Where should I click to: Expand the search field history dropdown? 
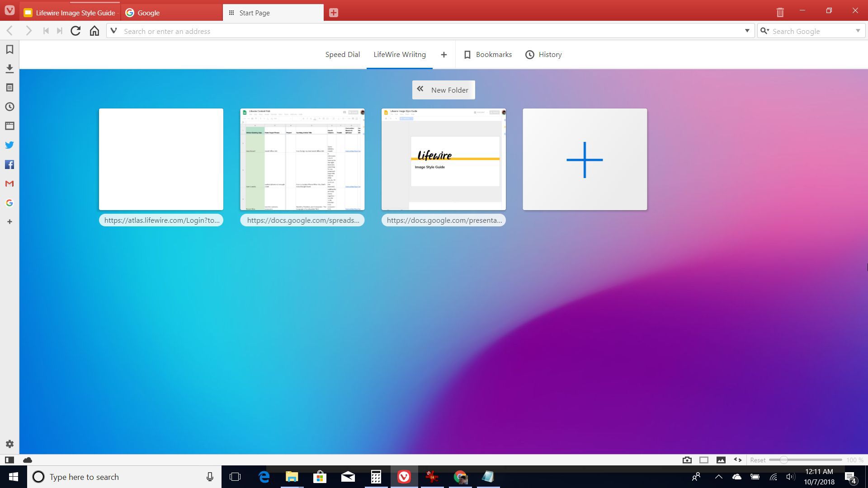click(858, 31)
